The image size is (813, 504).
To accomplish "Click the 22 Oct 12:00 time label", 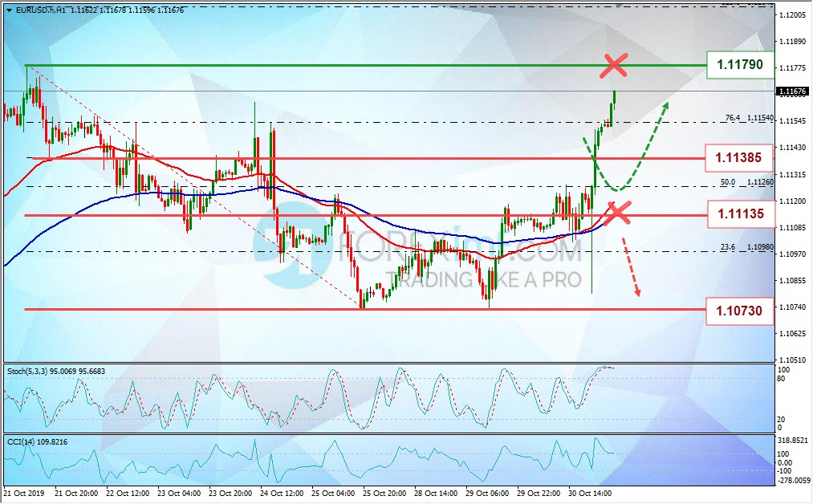I will (128, 493).
